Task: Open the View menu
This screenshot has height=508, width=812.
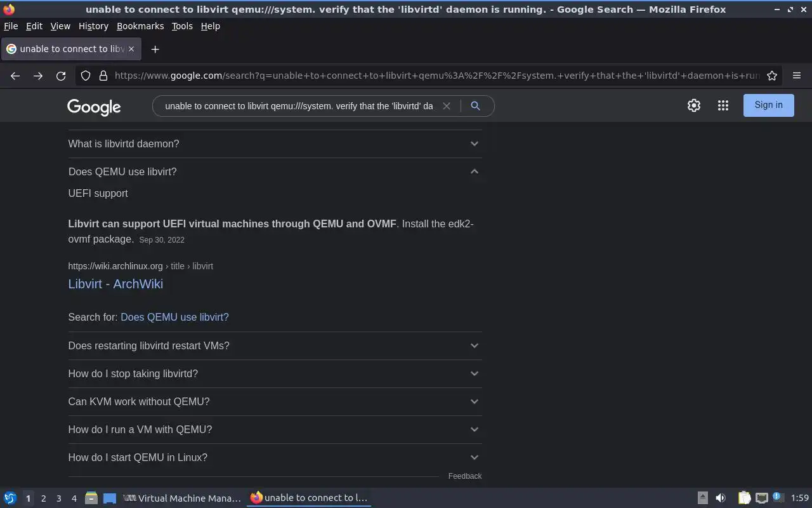Action: 60,26
